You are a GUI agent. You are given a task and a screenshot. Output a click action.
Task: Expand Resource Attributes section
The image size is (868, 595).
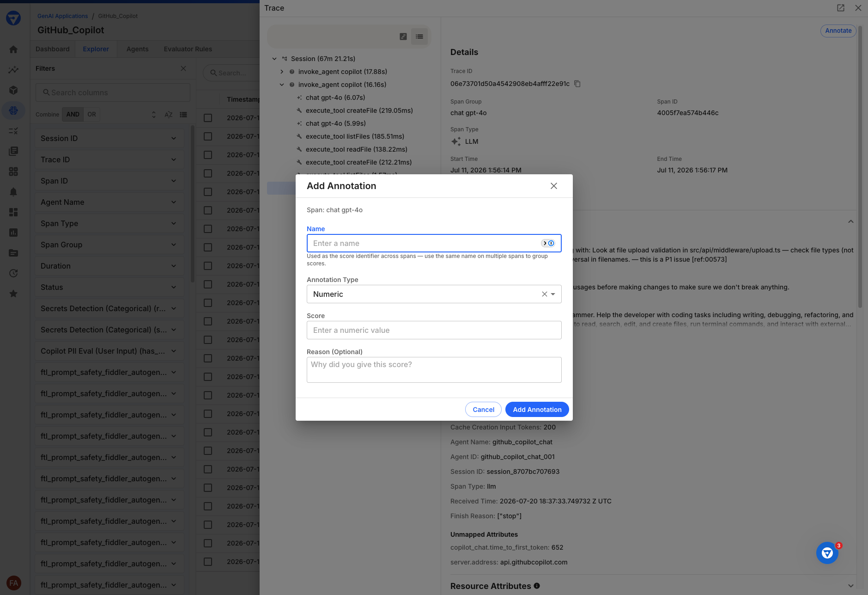pyautogui.click(x=851, y=586)
